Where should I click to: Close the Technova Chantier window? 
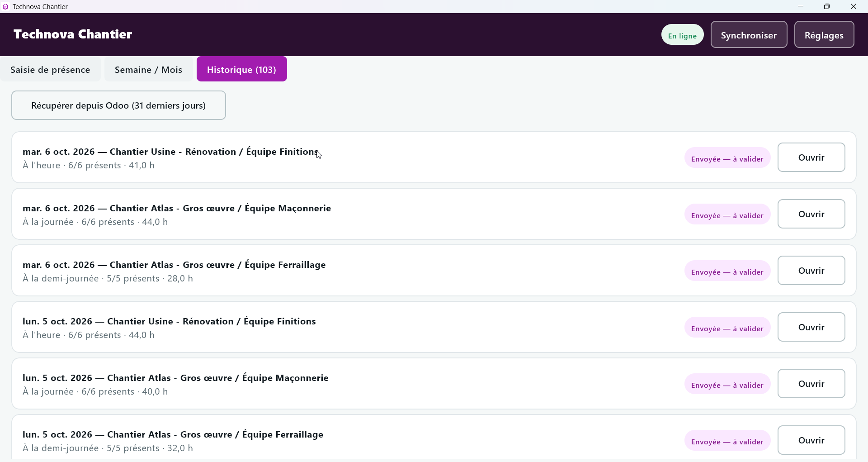(854, 6)
